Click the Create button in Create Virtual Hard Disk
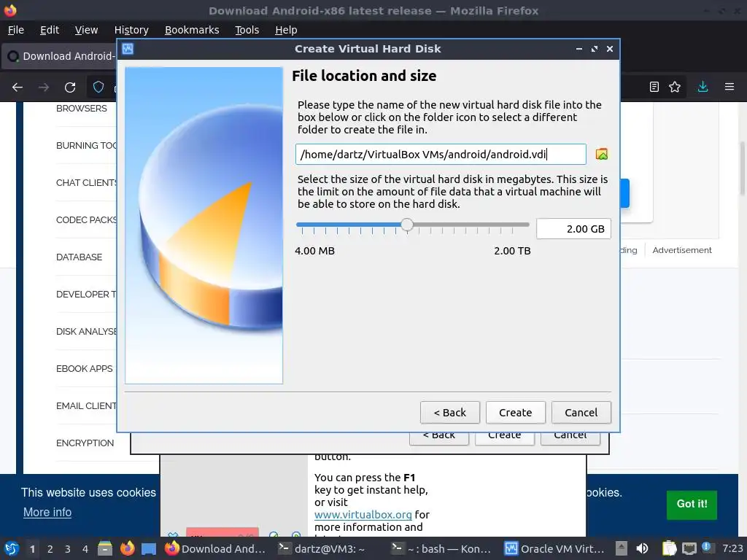 coord(515,413)
